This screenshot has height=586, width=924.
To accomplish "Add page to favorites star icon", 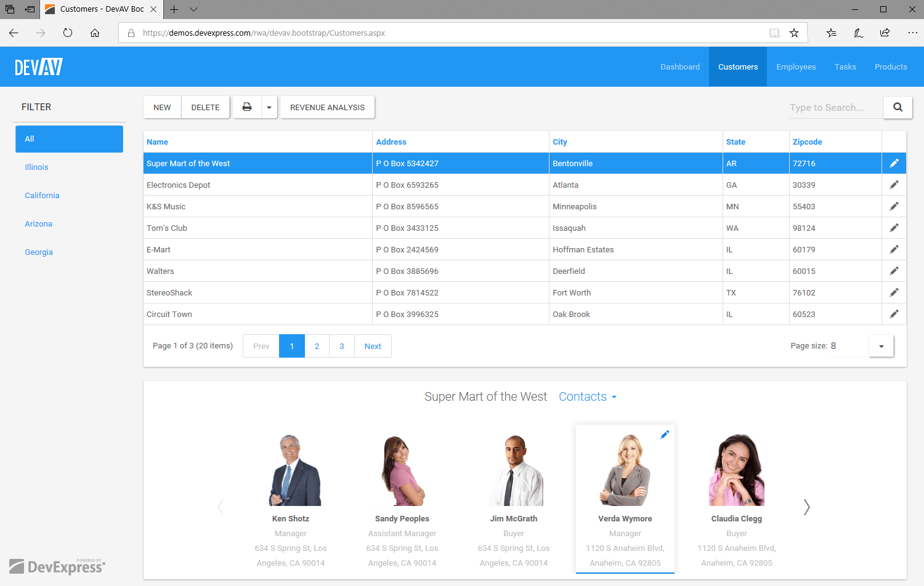I will (794, 33).
